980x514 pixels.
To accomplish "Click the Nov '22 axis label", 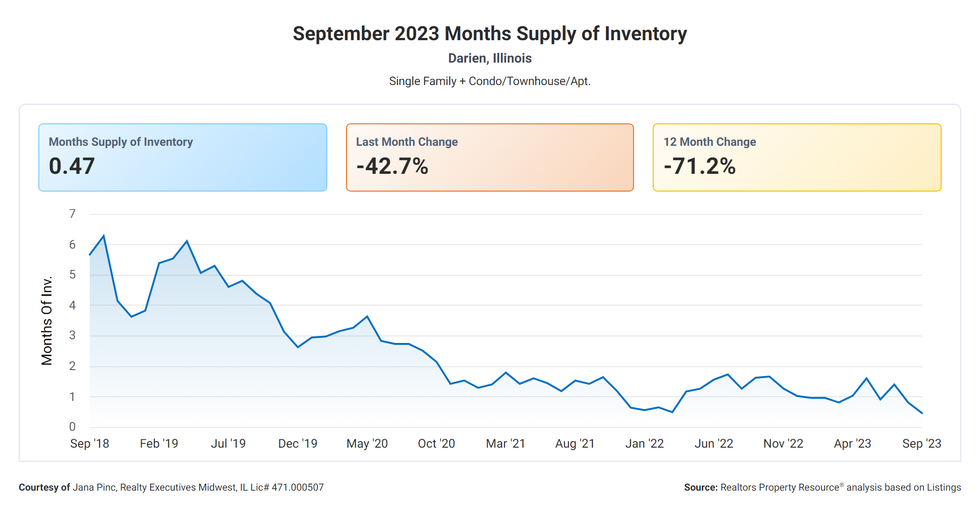I will pos(783,443).
